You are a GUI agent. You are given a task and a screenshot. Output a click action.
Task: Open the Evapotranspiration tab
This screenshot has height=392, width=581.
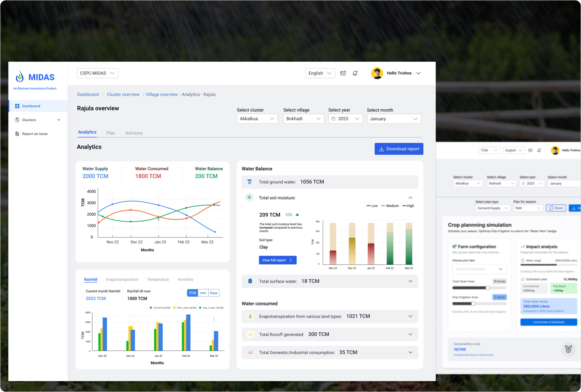pyautogui.click(x=122, y=279)
